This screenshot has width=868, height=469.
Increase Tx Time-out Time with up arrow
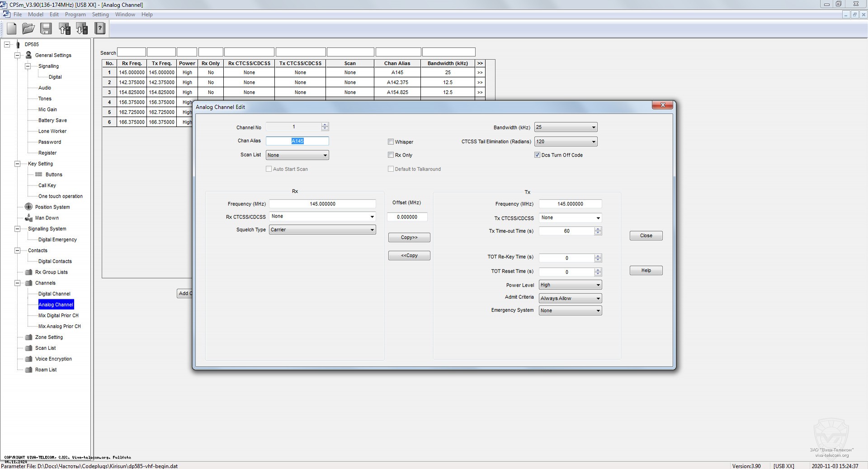598,229
